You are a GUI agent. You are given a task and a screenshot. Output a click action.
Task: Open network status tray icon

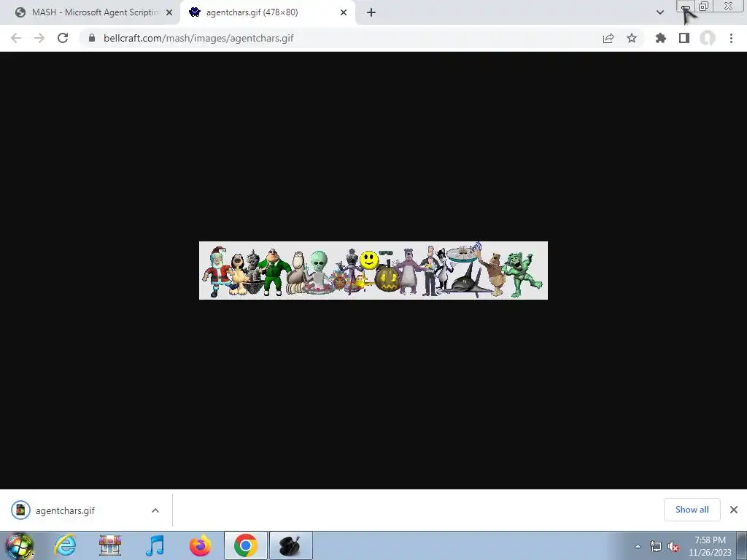pyautogui.click(x=656, y=546)
